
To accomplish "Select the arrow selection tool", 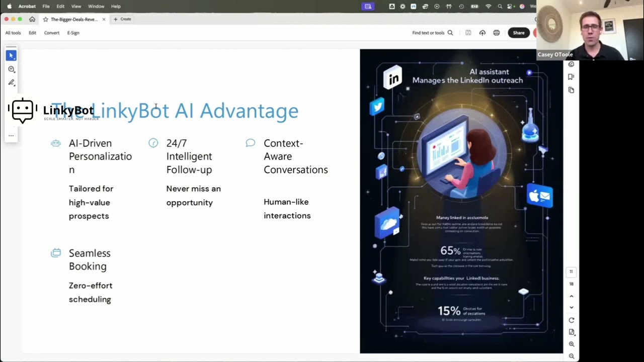I will click(11, 55).
